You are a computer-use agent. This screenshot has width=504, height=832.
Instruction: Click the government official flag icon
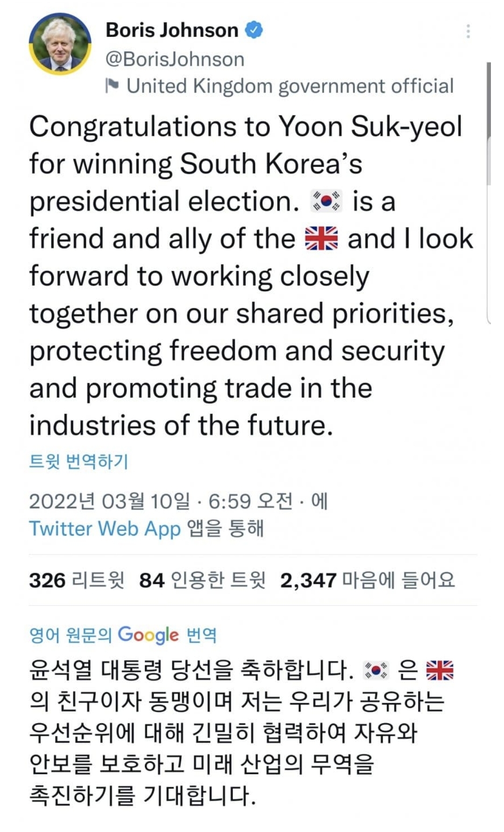[112, 85]
